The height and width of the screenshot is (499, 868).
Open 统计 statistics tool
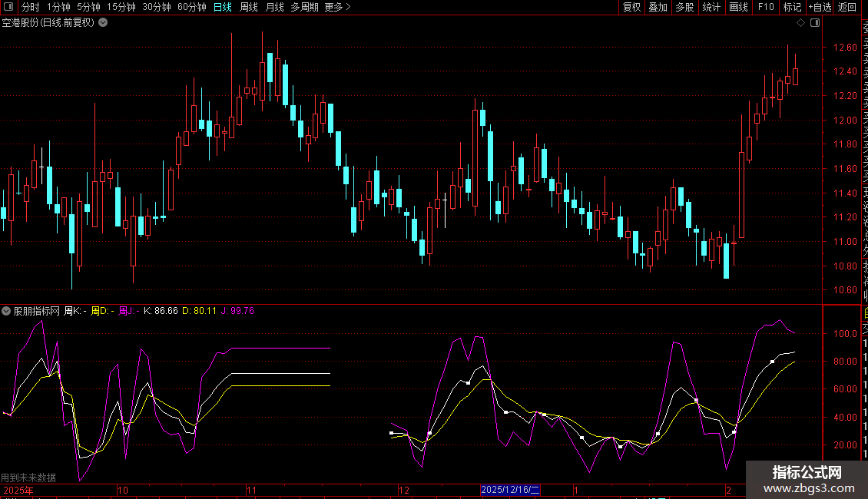pos(711,7)
